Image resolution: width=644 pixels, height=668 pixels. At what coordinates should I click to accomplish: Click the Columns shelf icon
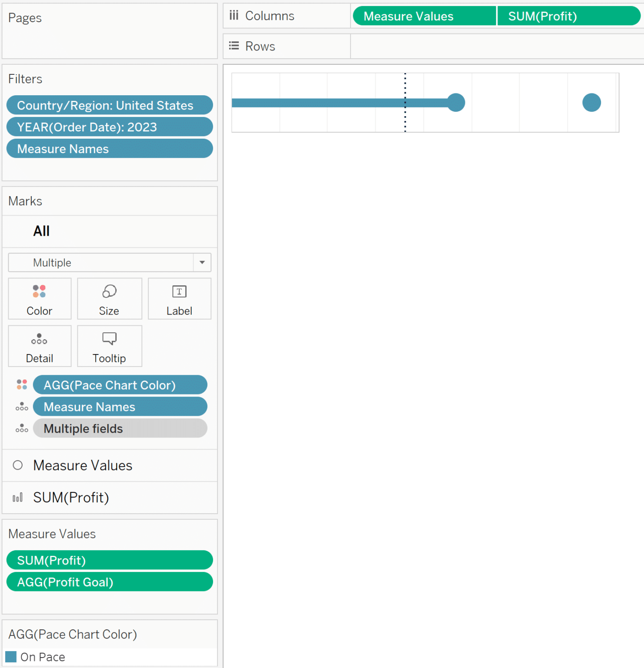click(x=234, y=15)
